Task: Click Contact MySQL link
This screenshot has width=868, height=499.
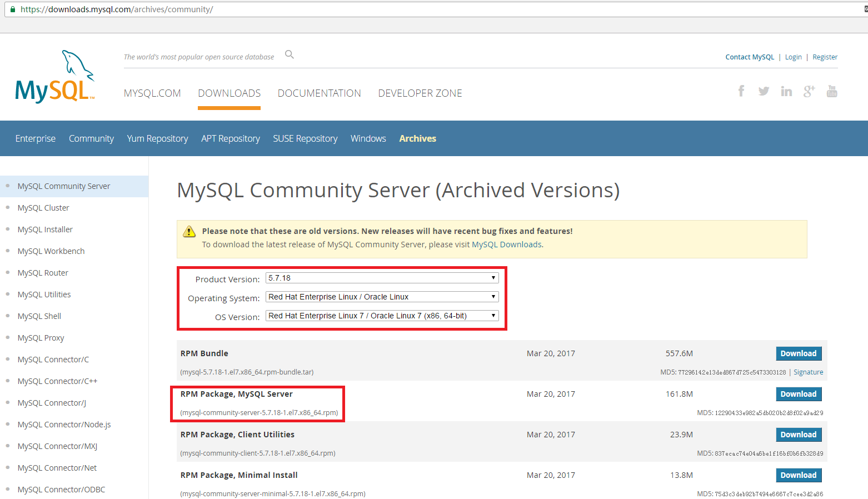Action: 750,57
